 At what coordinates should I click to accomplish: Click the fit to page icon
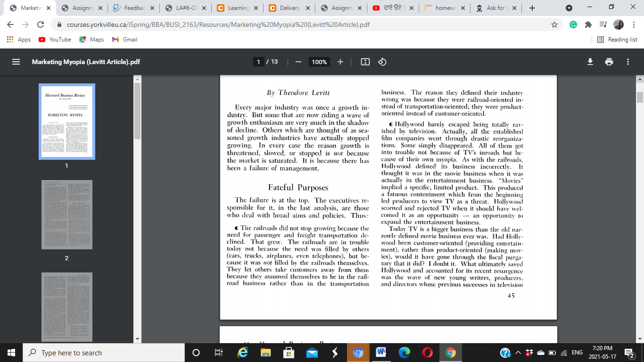click(x=365, y=62)
